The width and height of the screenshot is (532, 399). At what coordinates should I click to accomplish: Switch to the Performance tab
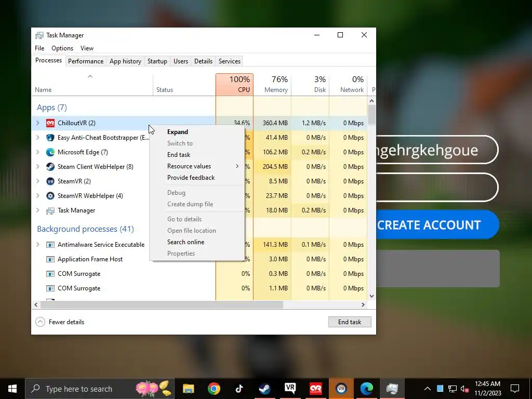click(86, 61)
